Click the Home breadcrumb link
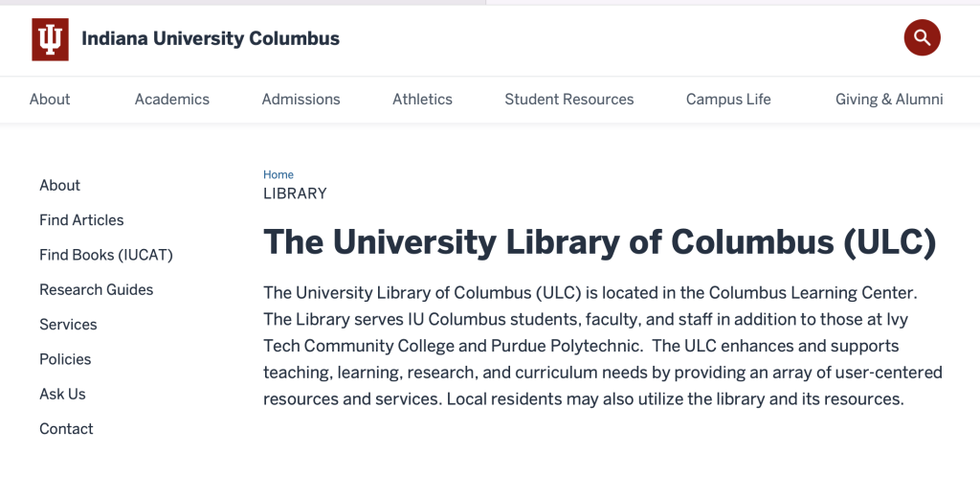The width and height of the screenshot is (980, 499). (278, 174)
